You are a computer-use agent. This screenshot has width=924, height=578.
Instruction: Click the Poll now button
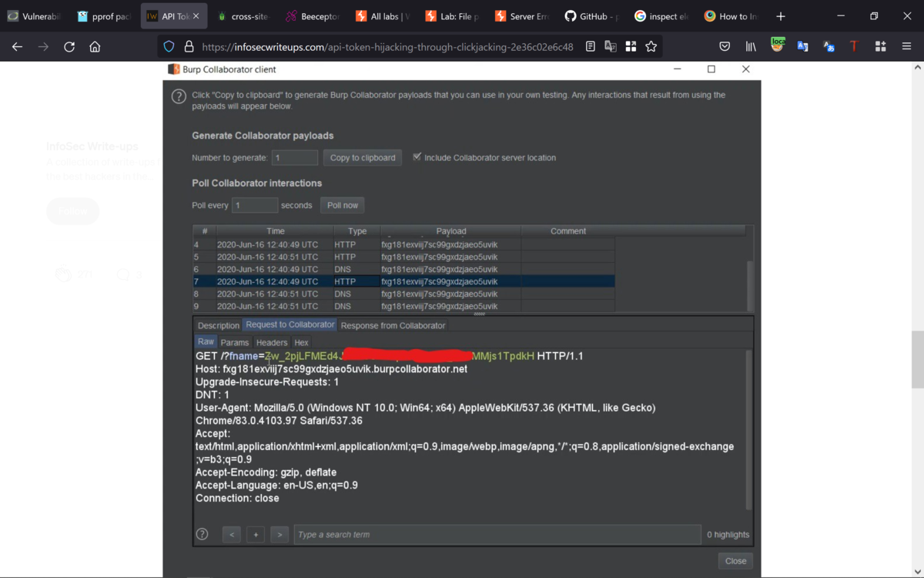point(343,205)
